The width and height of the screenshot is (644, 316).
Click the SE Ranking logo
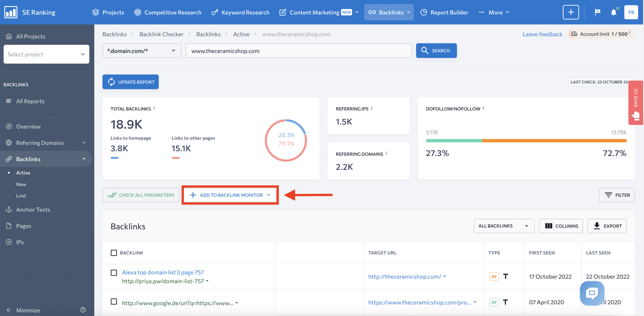pos(30,12)
